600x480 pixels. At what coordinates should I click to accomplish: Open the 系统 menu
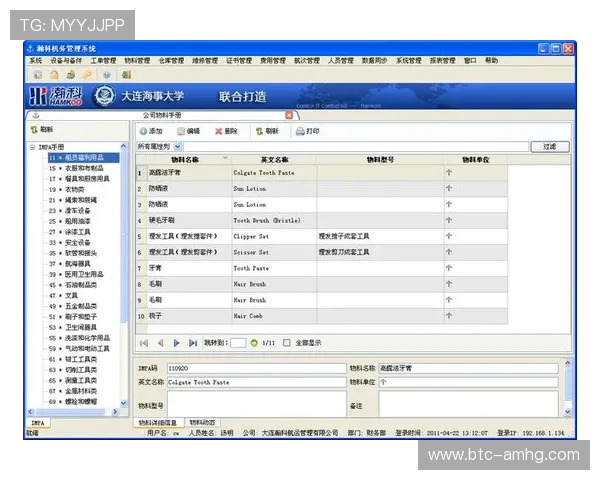pos(36,60)
